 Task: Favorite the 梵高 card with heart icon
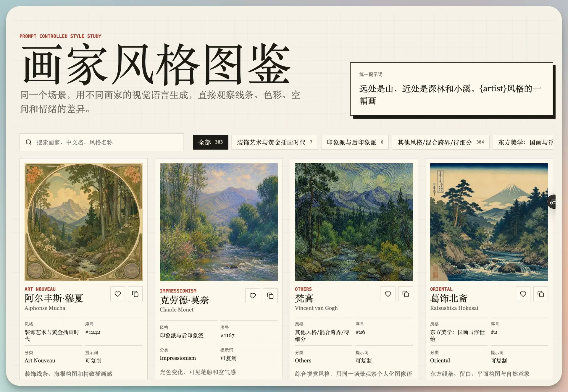388,294
